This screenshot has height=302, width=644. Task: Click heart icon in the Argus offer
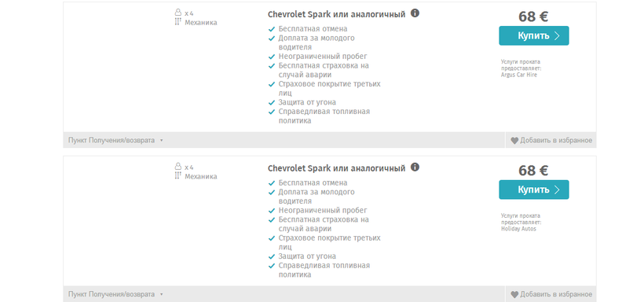click(514, 141)
